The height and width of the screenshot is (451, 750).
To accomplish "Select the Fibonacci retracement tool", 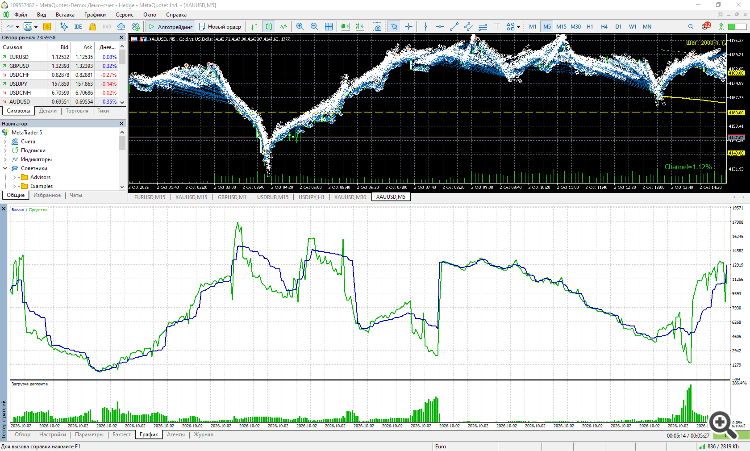I will click(483, 27).
